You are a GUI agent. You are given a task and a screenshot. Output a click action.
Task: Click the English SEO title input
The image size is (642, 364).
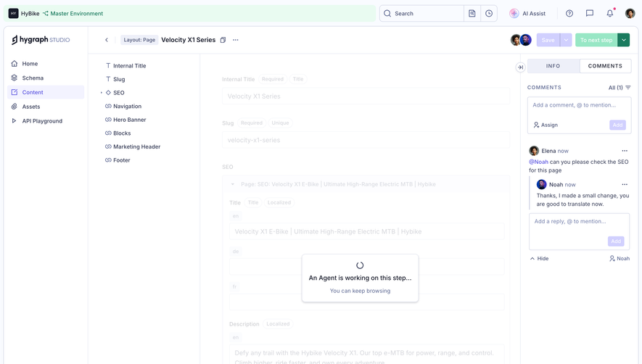(x=366, y=232)
